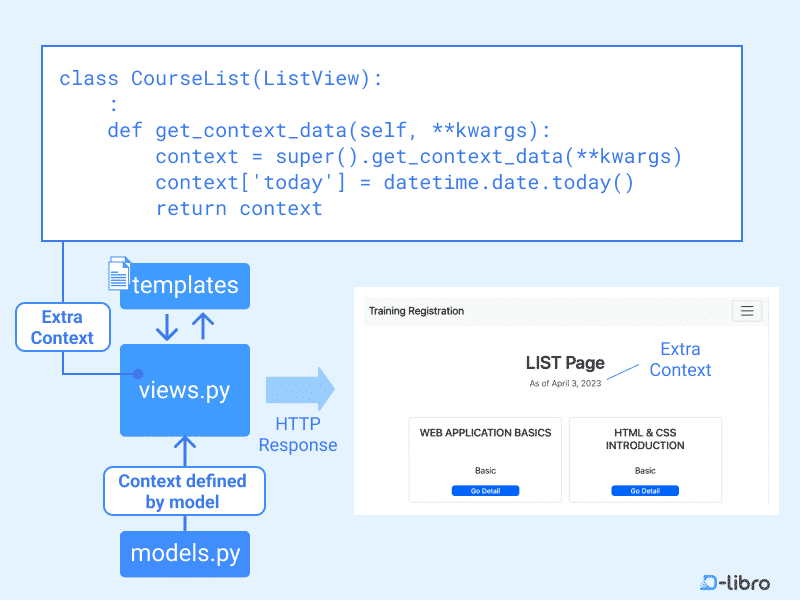800x600 pixels.
Task: Click the Extra Context callout bubble
Action: click(x=62, y=327)
